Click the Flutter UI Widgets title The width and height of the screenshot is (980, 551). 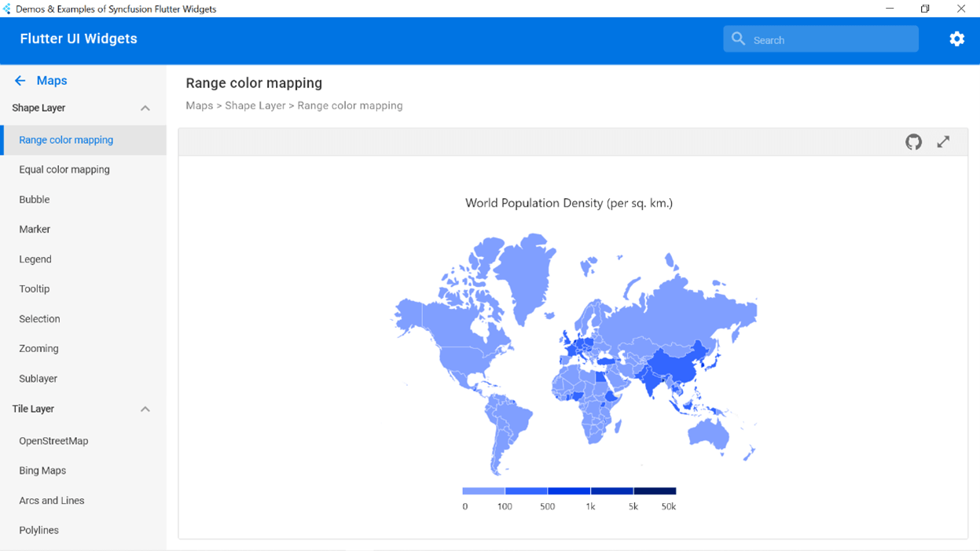(x=79, y=39)
